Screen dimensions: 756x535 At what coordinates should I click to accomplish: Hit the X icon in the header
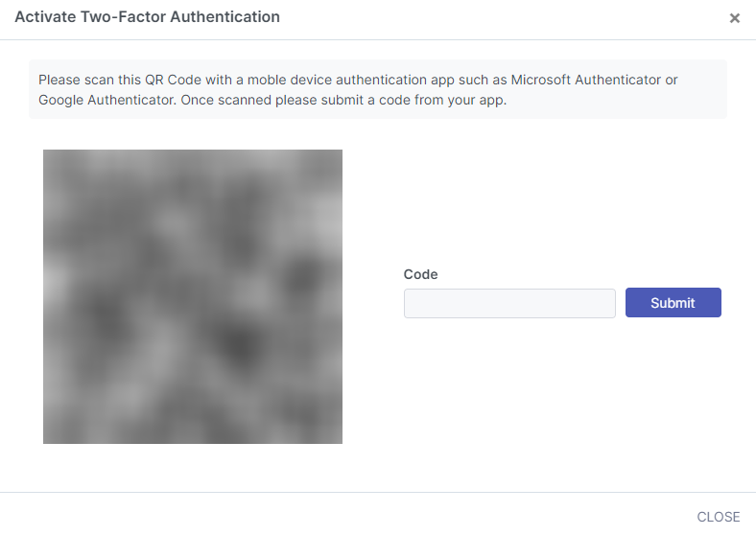tap(735, 18)
